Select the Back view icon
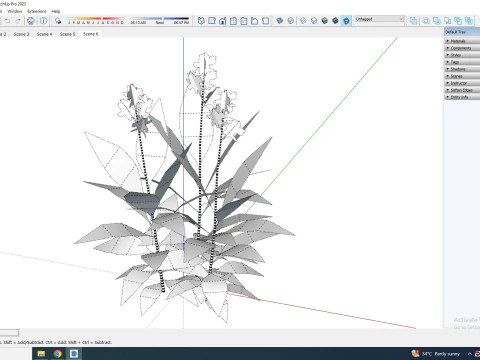Image resolution: width=480 pixels, height=360 pixels. 244,21
